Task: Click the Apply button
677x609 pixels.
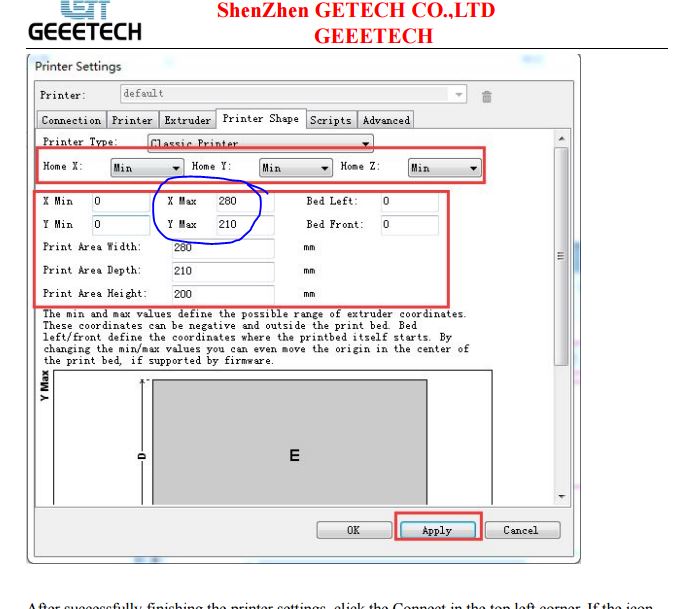Action: (x=438, y=530)
